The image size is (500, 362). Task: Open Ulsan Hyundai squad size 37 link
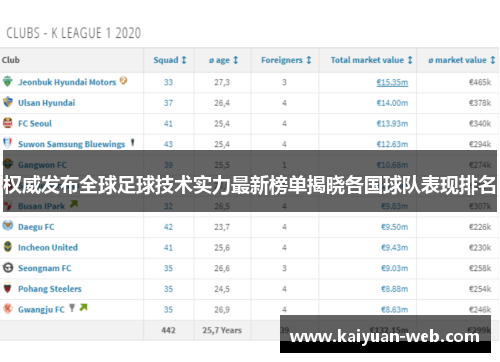(x=168, y=103)
